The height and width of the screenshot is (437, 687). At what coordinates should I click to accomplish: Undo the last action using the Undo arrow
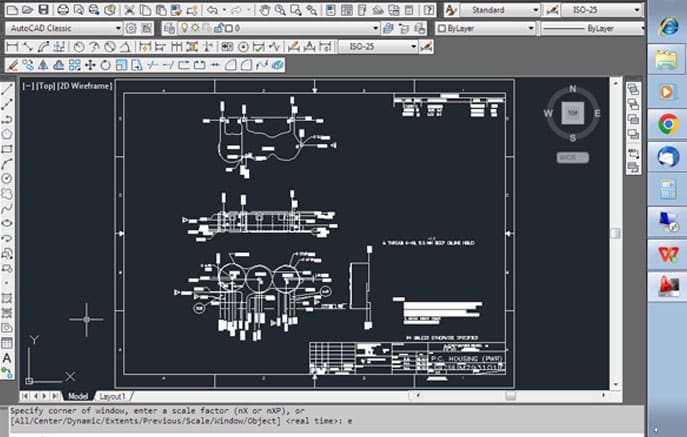[x=212, y=10]
